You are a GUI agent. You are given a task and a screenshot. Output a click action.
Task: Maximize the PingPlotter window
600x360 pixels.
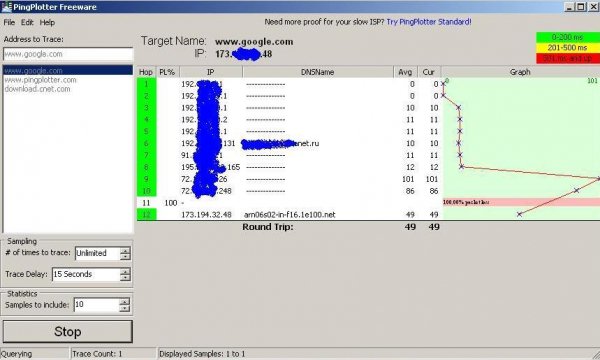581,7
